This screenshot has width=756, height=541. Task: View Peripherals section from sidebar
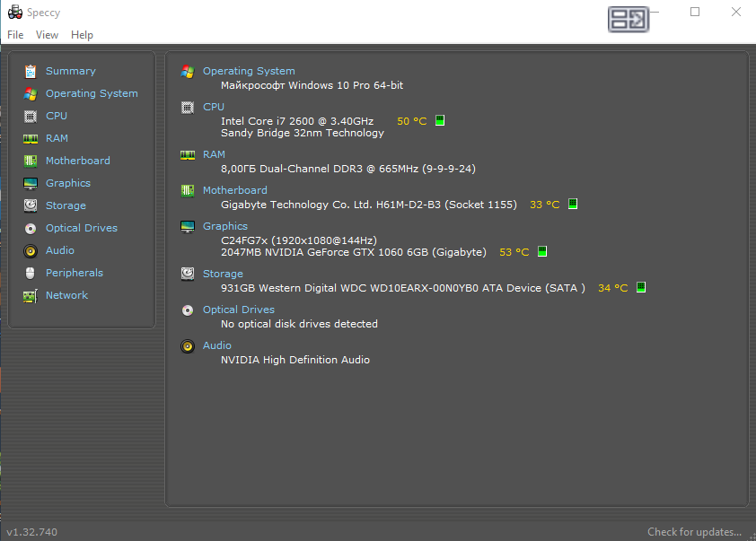click(75, 273)
